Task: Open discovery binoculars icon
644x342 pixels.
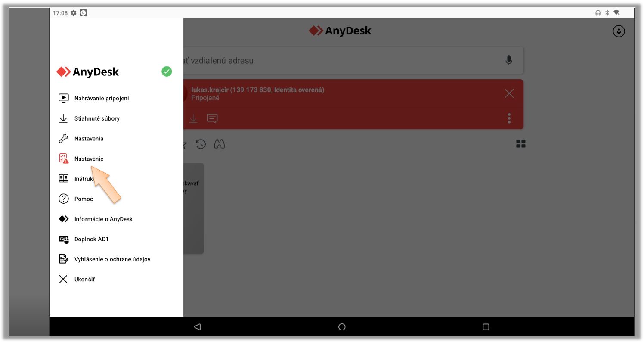Action: pyautogui.click(x=220, y=144)
